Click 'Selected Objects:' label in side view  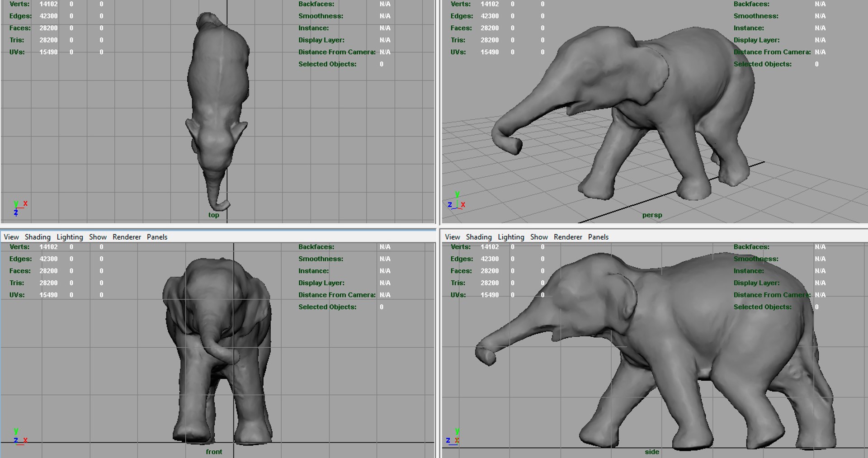[763, 307]
